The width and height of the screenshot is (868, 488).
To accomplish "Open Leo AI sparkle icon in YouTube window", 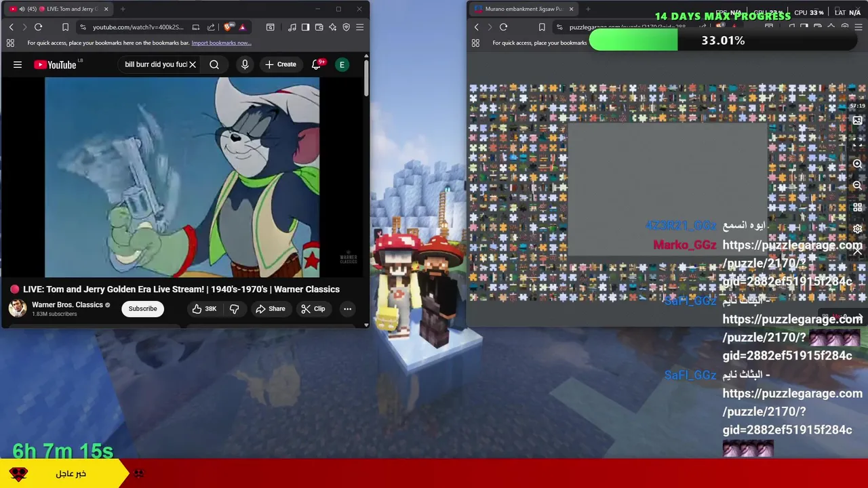I will pos(333,27).
